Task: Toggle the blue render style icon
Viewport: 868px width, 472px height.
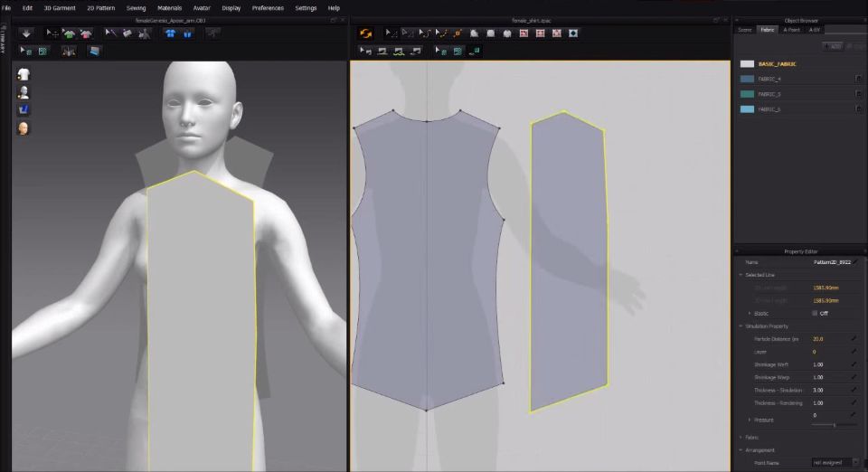Action: pos(24,109)
